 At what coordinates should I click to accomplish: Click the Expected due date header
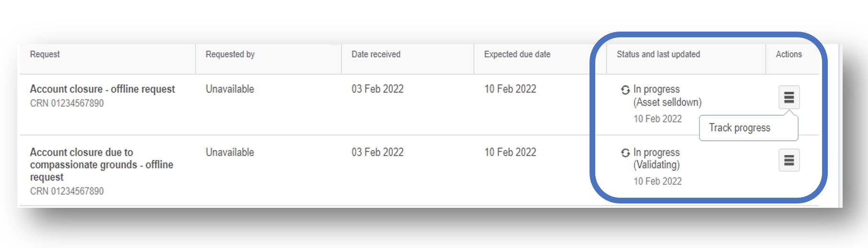click(517, 55)
